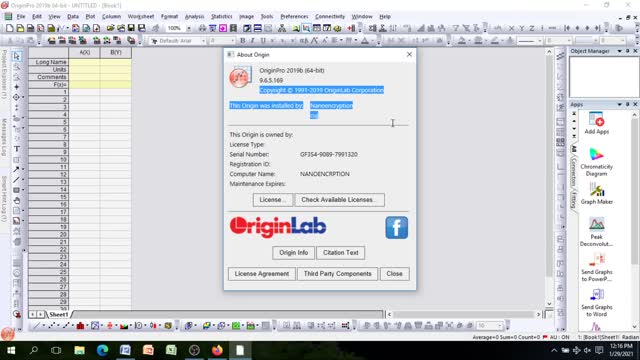Expand the scatter plot type arrow
The height and width of the screenshot is (360, 640).
click(58, 325)
